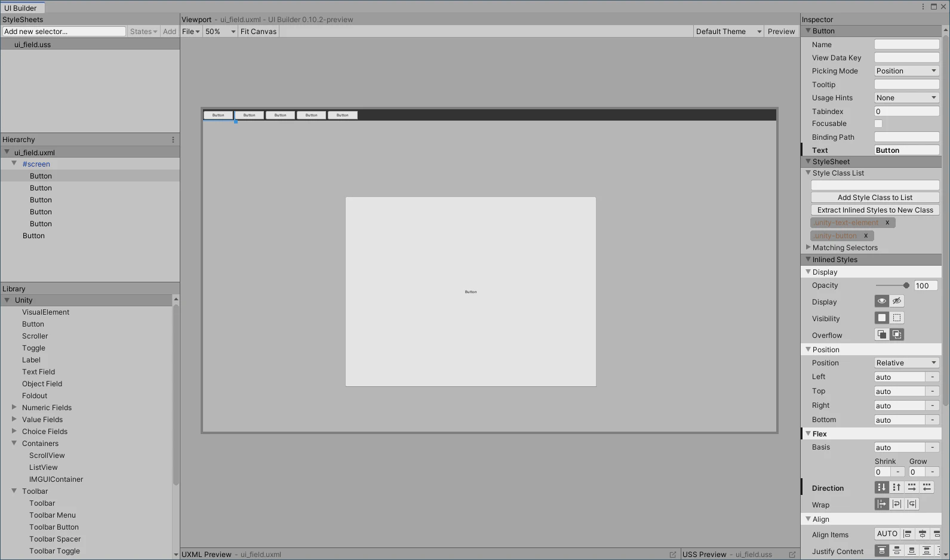Image resolution: width=950 pixels, height=560 pixels.
Task: Choose the Overflow visible icon
Action: [x=882, y=335]
